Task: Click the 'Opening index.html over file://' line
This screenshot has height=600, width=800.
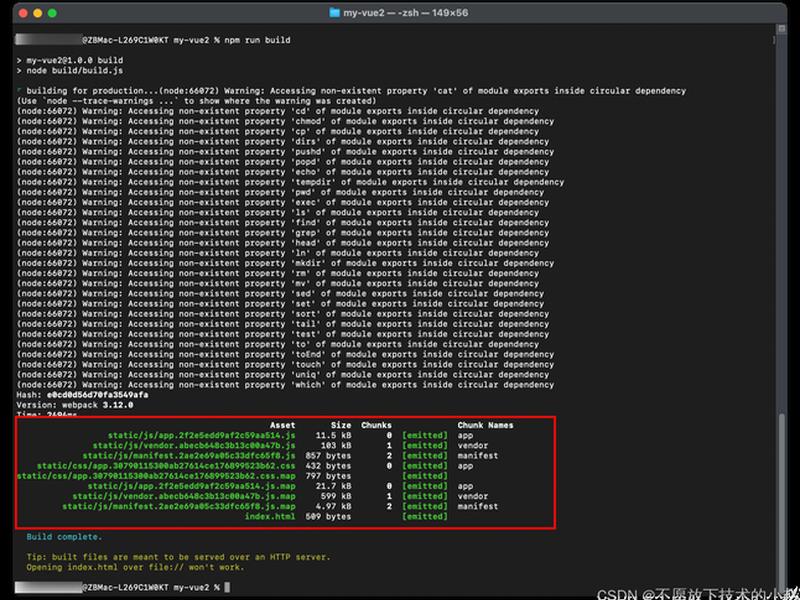Action: click(x=135, y=567)
